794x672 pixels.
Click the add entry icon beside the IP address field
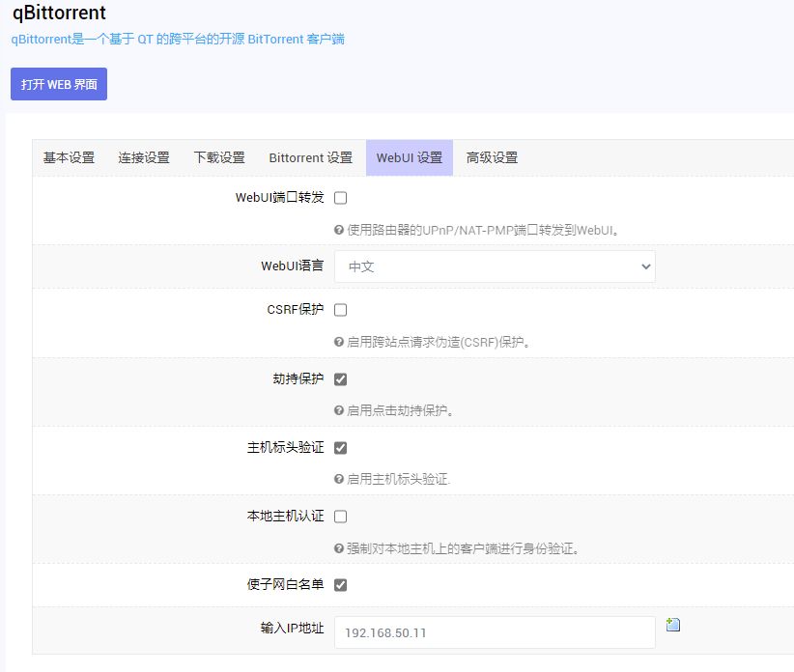[x=673, y=625]
